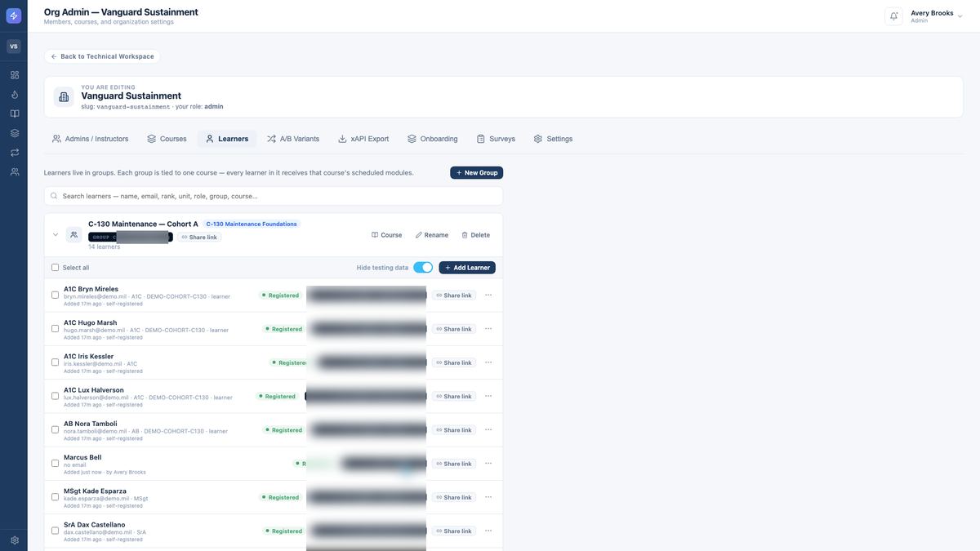Click the stacked layers icon in sidebar

point(14,133)
